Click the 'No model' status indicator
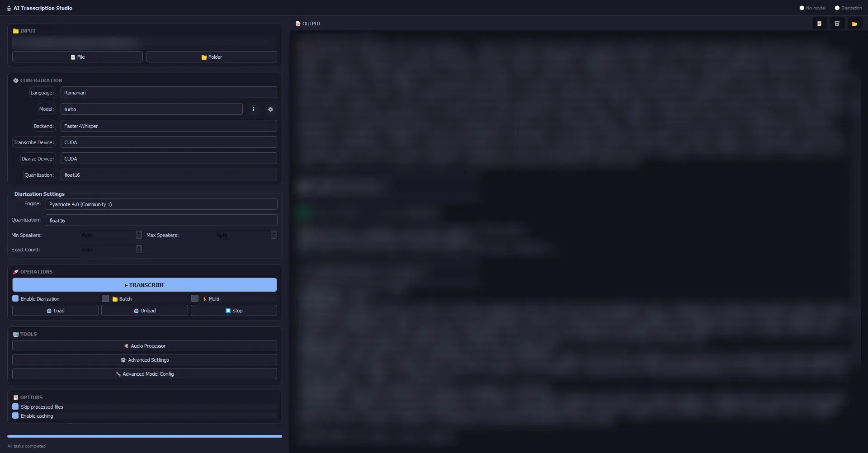The image size is (868, 453). point(812,8)
